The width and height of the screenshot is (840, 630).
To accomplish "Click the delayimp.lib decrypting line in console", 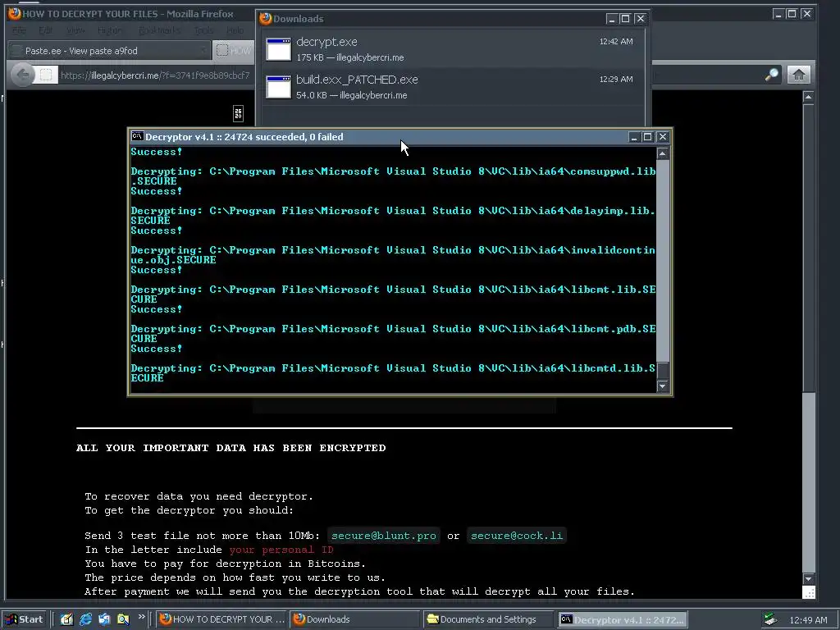I will point(393,216).
